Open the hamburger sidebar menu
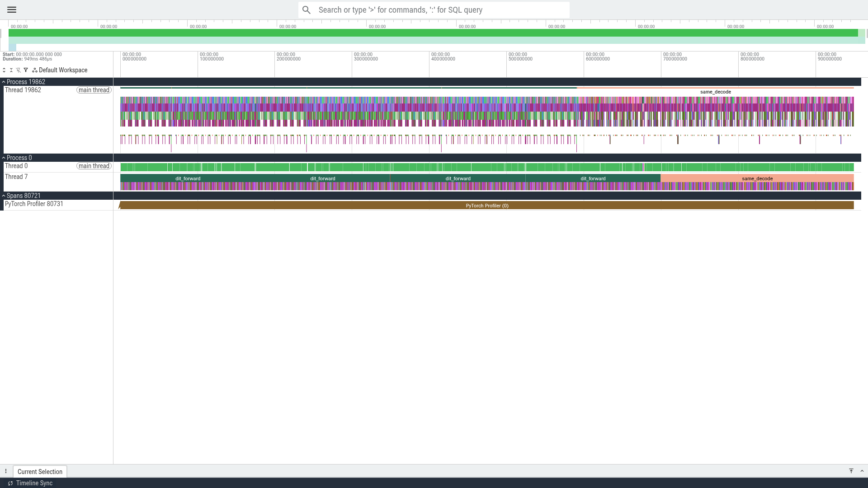Image resolution: width=868 pixels, height=488 pixels. 12,9
